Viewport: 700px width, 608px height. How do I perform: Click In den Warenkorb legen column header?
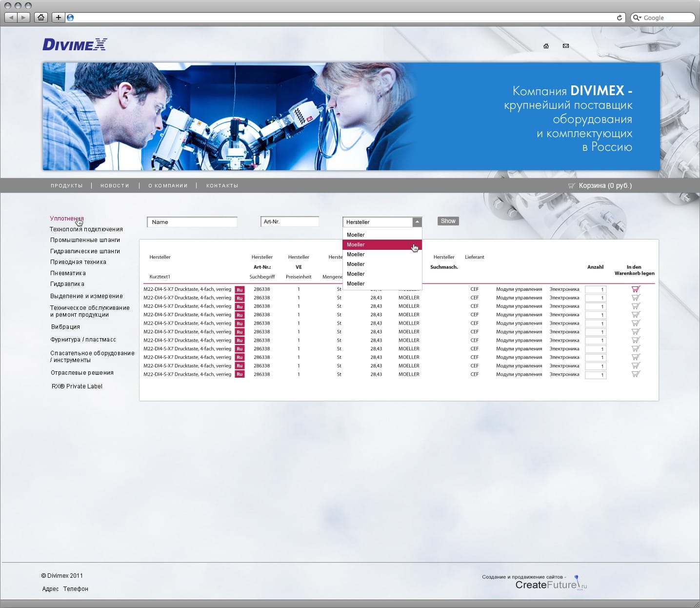(x=634, y=270)
